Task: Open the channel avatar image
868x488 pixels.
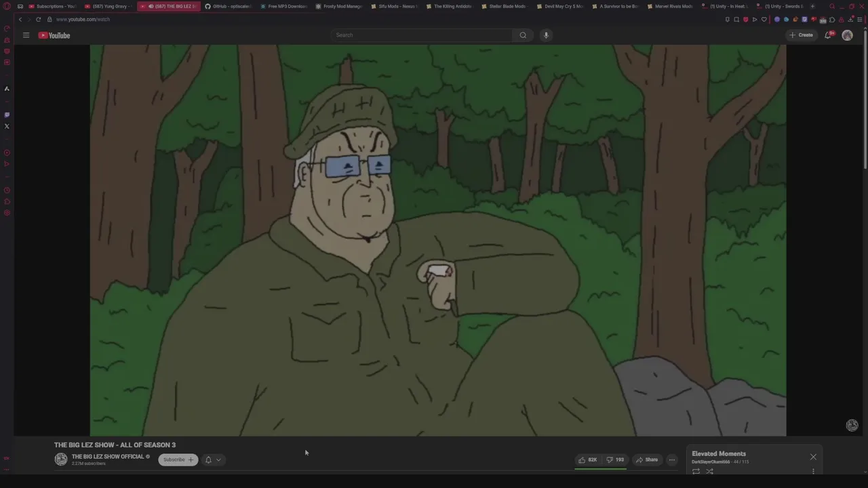Action: tap(61, 460)
